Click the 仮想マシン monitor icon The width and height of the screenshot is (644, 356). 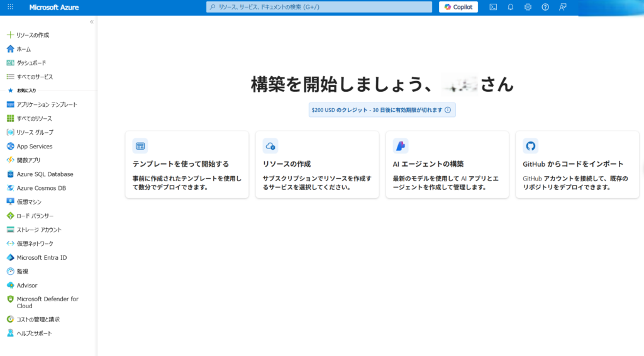pyautogui.click(x=10, y=202)
